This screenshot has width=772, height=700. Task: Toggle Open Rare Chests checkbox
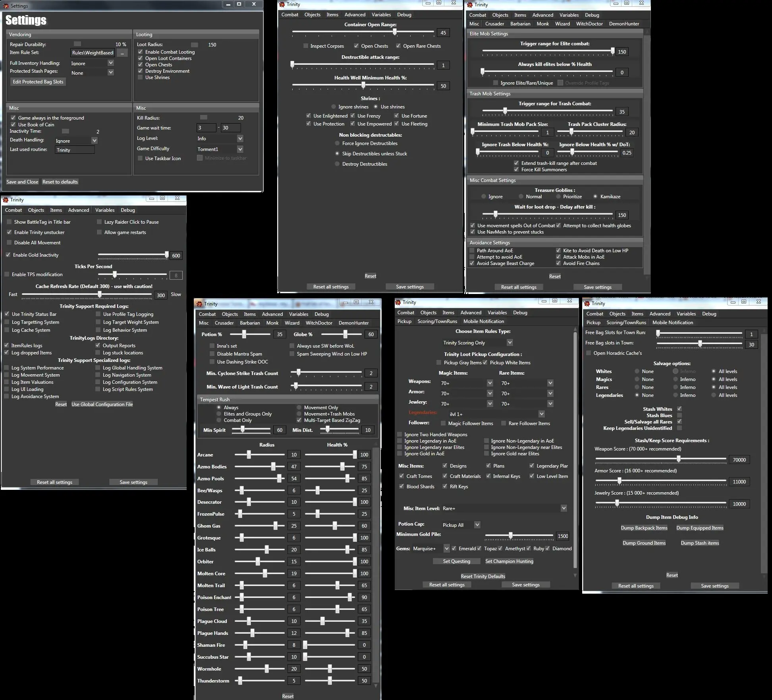pos(398,46)
